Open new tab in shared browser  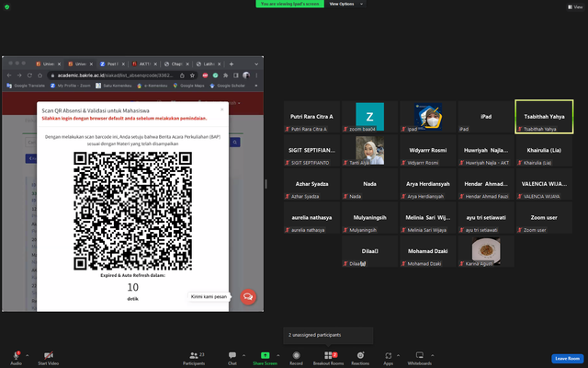point(232,64)
